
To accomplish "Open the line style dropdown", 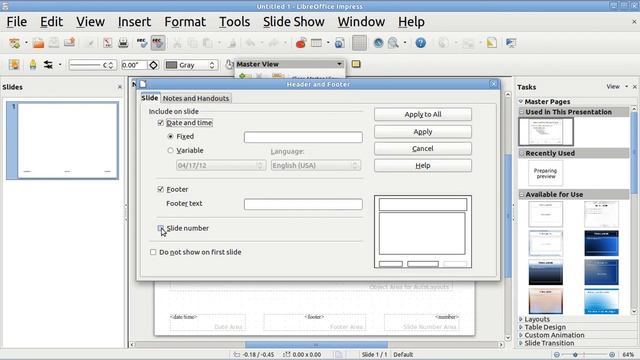I will [93, 65].
